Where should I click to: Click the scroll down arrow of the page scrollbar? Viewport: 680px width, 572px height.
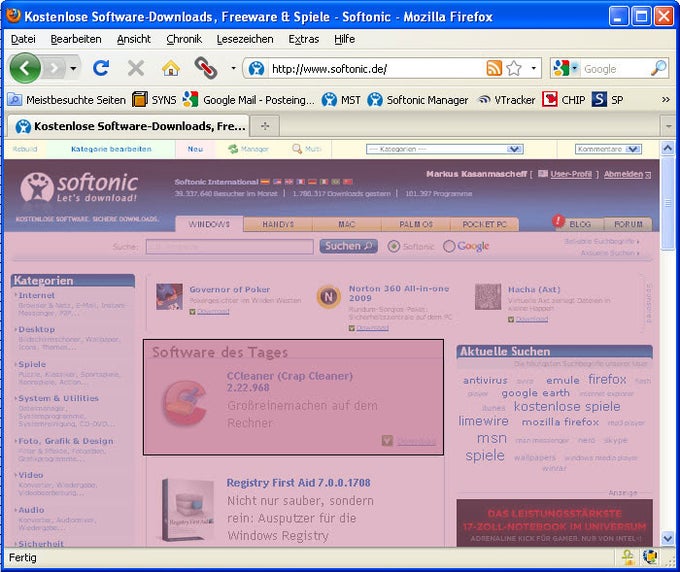point(667,538)
